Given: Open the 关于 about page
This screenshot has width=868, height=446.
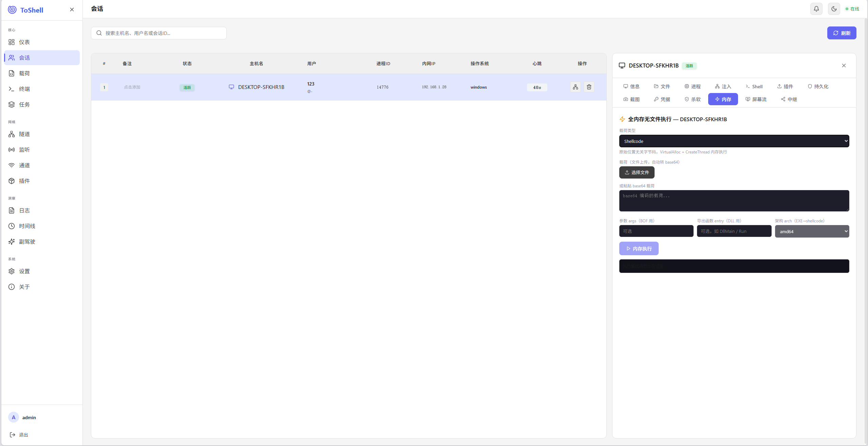Looking at the screenshot, I should (42, 287).
